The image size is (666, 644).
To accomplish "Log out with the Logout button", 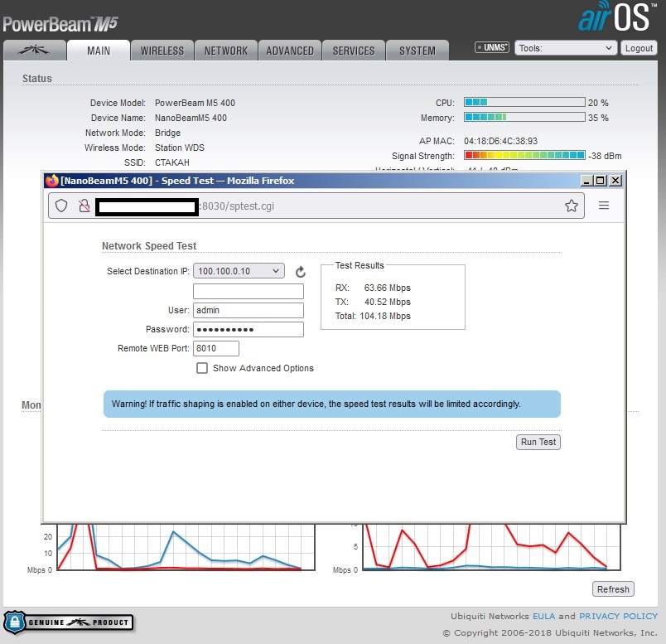I will (639, 48).
